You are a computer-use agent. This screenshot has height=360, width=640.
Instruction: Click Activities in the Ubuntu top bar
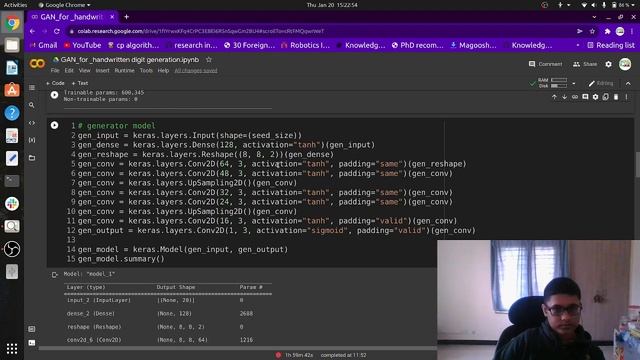click(15, 5)
